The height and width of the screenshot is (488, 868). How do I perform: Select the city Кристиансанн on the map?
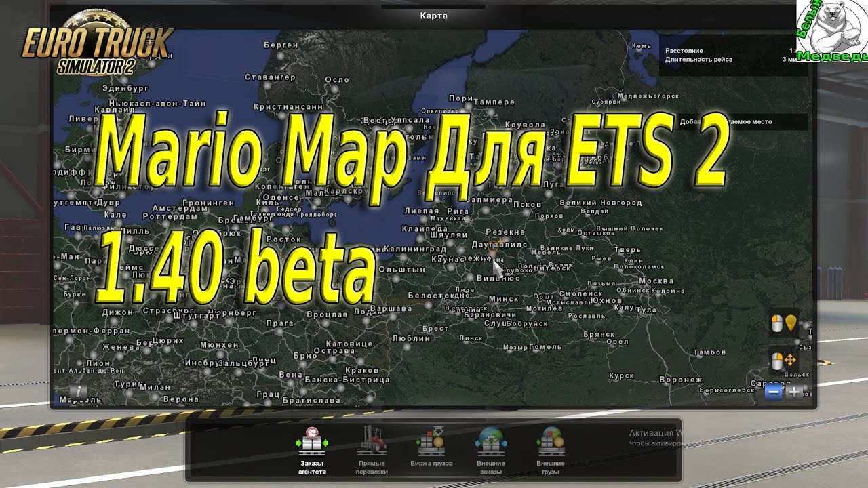[288, 106]
